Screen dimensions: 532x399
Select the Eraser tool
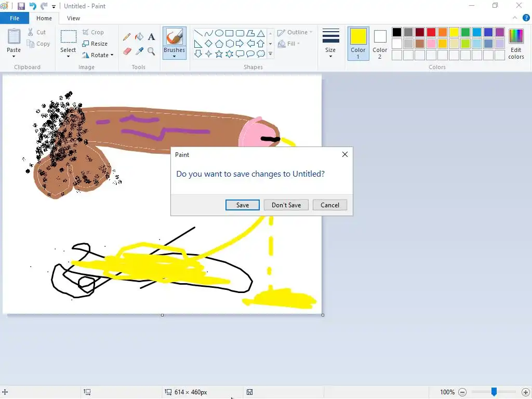127,51
